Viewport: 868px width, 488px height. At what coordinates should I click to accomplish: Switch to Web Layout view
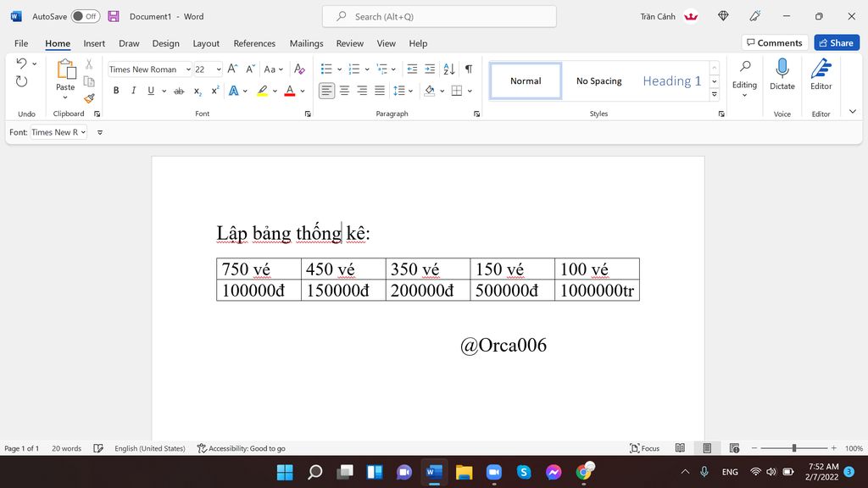[x=735, y=448]
